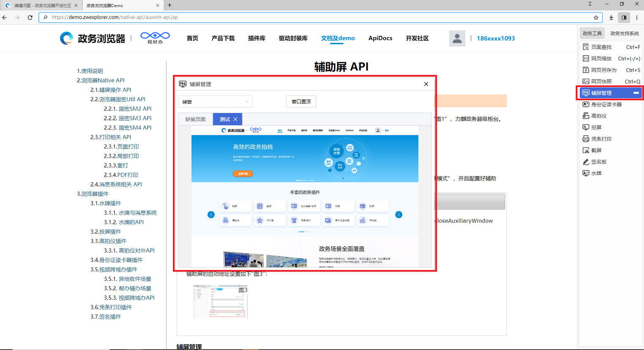The width and height of the screenshot is (644, 350).
Task: Close the 测试 tab in the dialog
Action: 235,119
